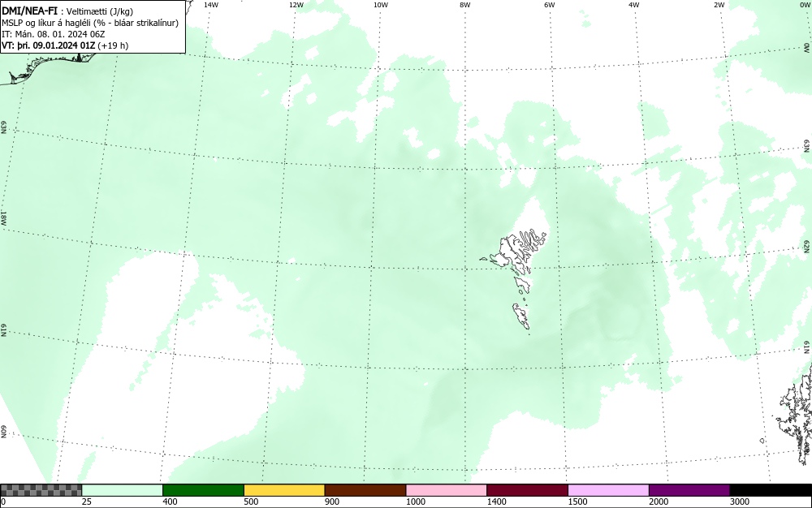Click the 'Veltimætti (J/kg)' label
Image resolution: width=812 pixels, height=508 pixels.
tap(100, 11)
